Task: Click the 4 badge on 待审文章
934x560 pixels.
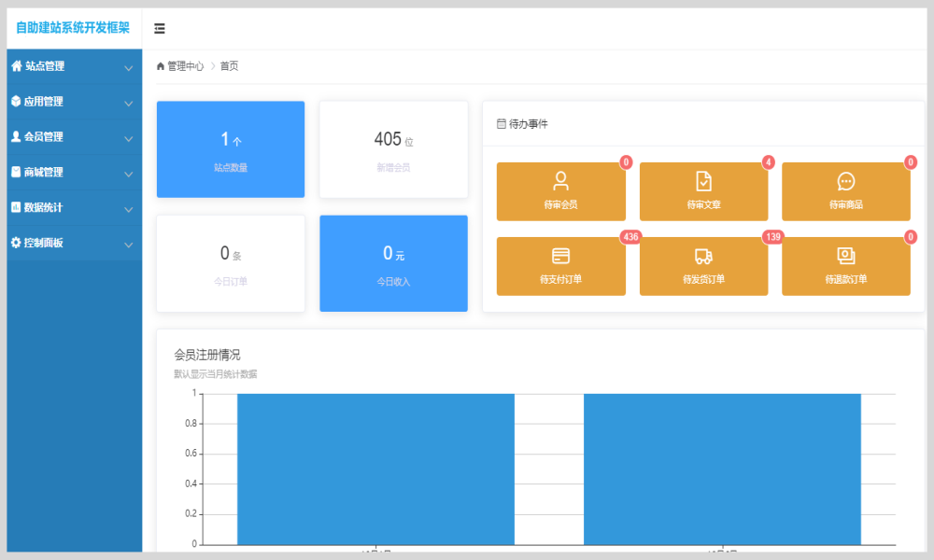Action: pos(769,161)
